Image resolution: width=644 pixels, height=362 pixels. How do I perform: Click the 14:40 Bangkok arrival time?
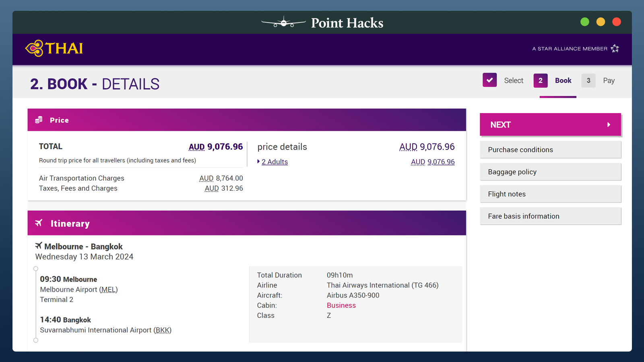(65, 320)
